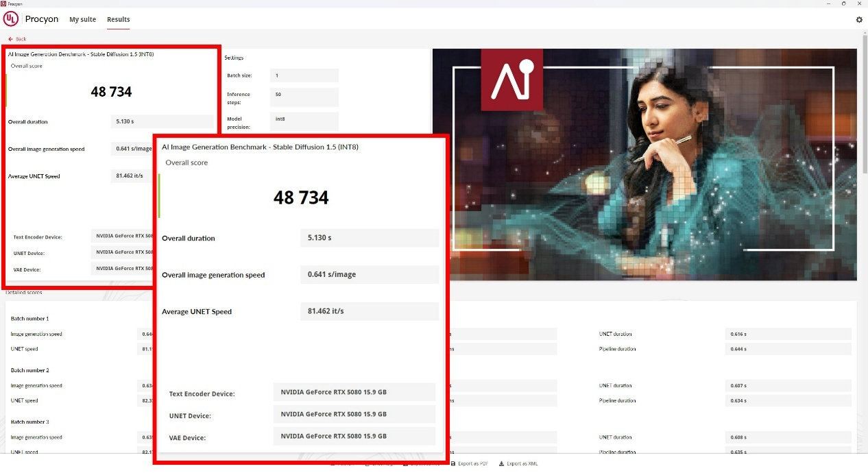Click the Batch size value field
868x473 pixels.
click(304, 75)
